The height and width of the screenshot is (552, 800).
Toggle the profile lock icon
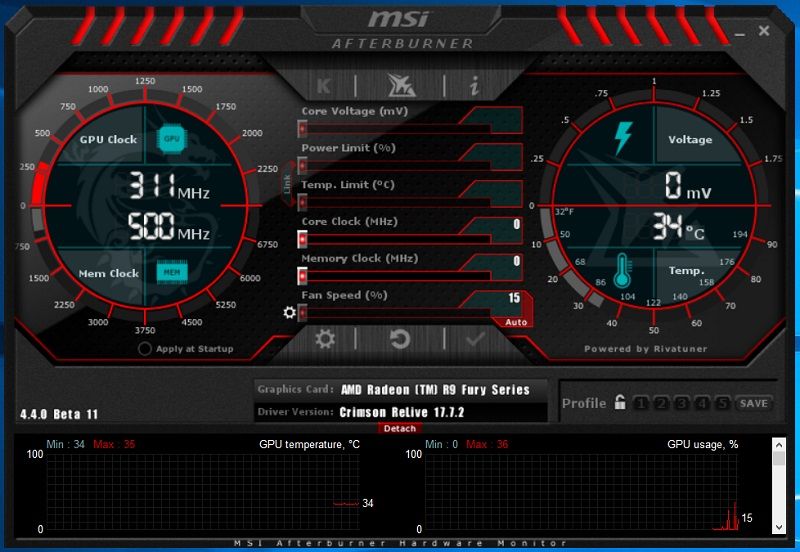click(x=619, y=402)
